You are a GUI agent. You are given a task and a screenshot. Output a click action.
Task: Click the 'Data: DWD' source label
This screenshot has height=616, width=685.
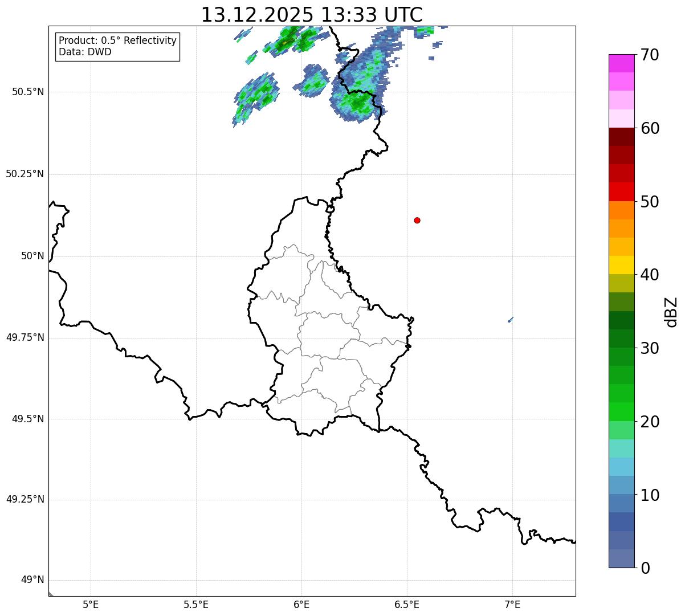point(85,52)
